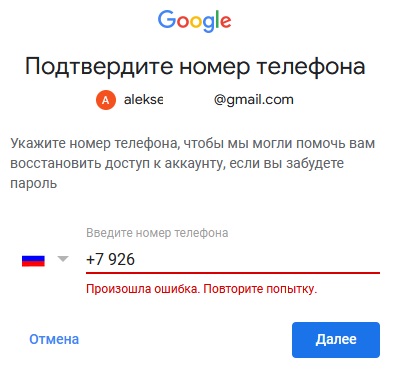Click the Отмена link
Viewport: 393px width, 377px height.
point(54,339)
